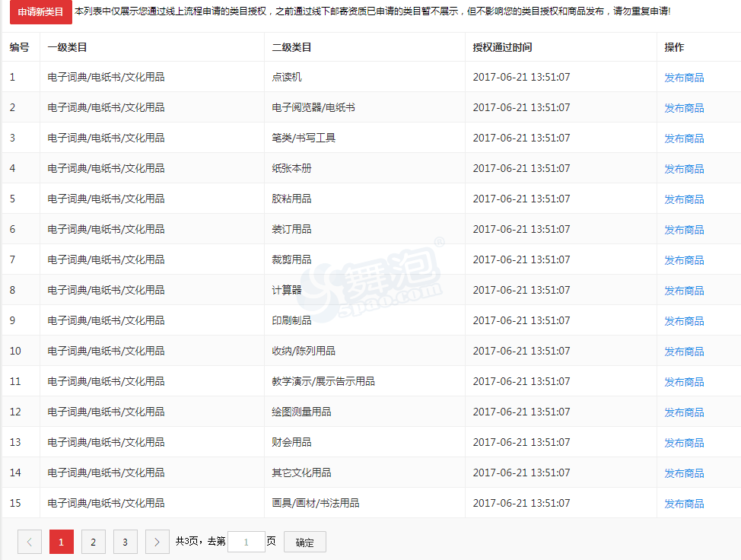
Task: Publish product under 绘图测量用品
Action: pyautogui.click(x=684, y=412)
